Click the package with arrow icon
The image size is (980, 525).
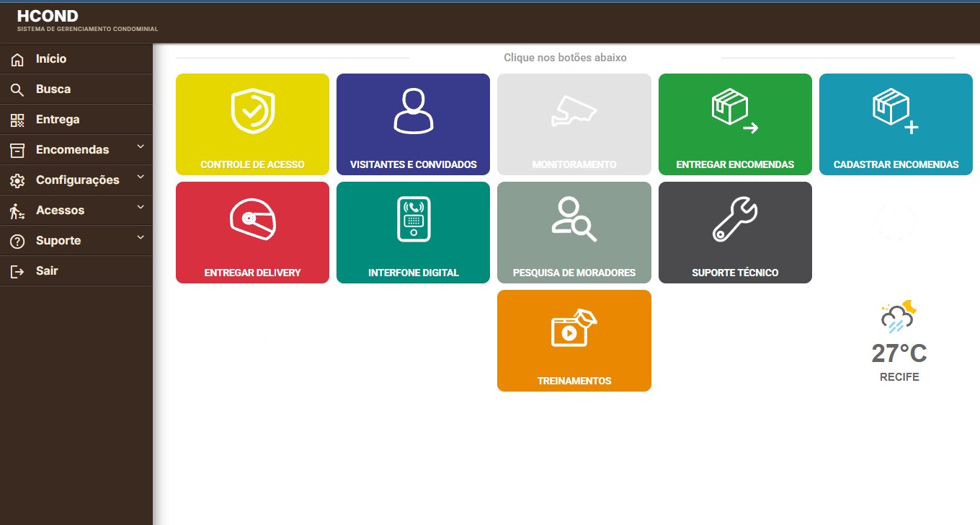[x=734, y=112]
